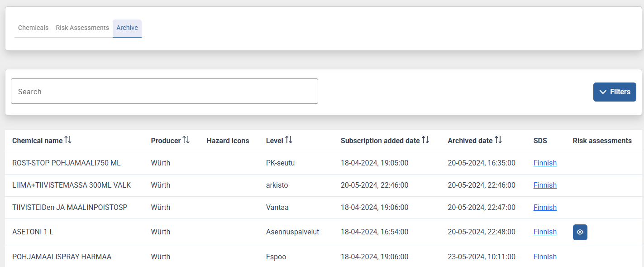Click into the Search field
644x267 pixels.
pos(164,92)
